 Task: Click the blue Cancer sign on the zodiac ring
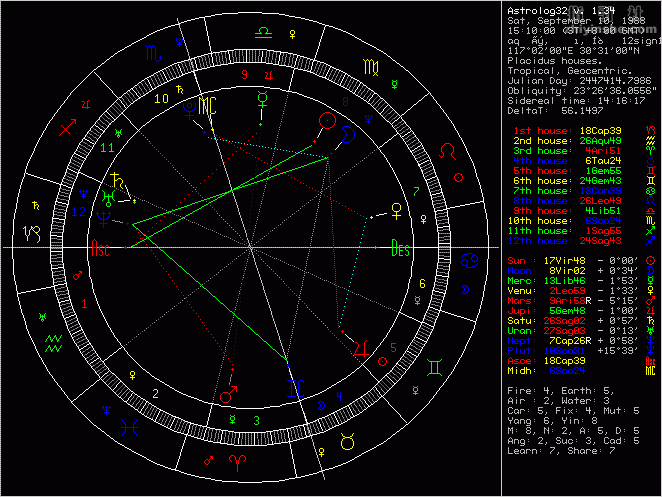(x=467, y=261)
